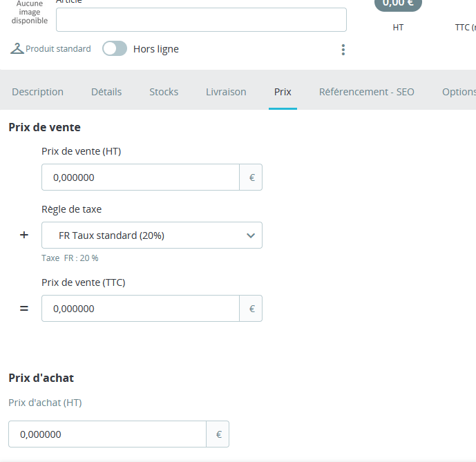The image size is (476, 462).
Task: Open the Référencement - SEO tab
Action: tap(367, 92)
